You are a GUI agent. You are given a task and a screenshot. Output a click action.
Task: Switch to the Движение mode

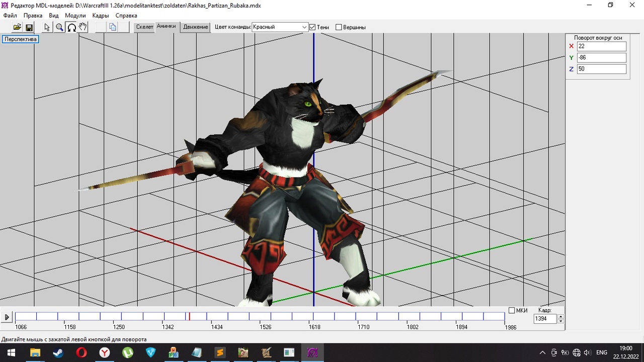pyautogui.click(x=196, y=27)
